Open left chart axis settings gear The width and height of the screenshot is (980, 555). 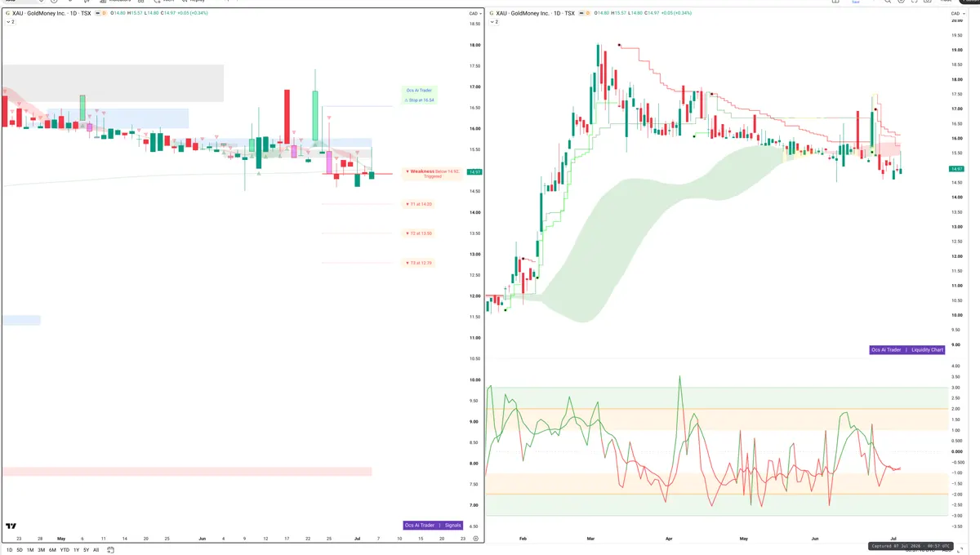point(475,539)
